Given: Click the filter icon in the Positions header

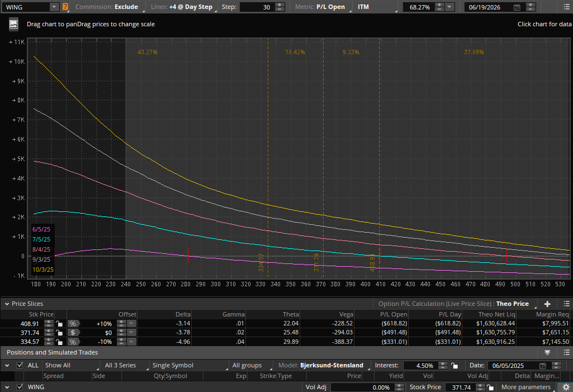Looking at the screenshot, I should pyautogui.click(x=548, y=352).
